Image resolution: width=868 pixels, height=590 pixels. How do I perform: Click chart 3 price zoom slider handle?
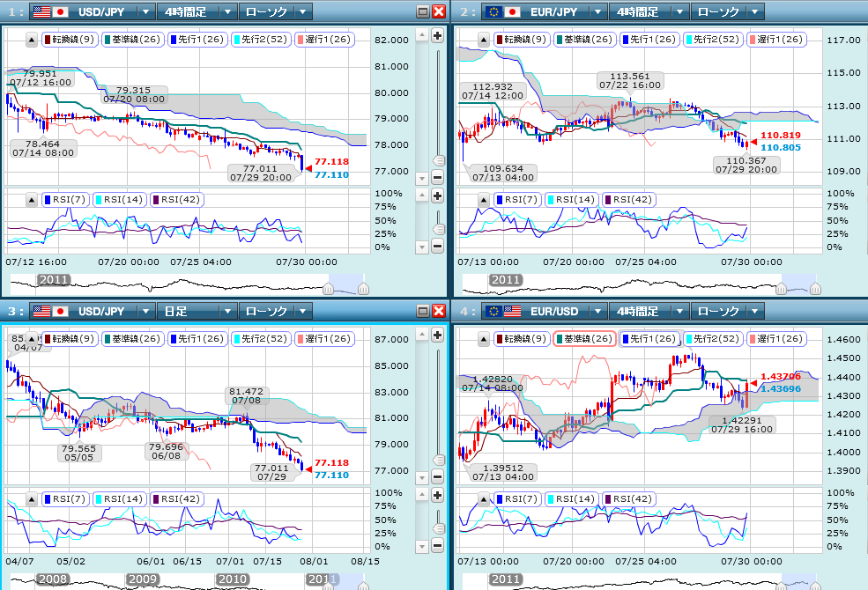[439, 460]
